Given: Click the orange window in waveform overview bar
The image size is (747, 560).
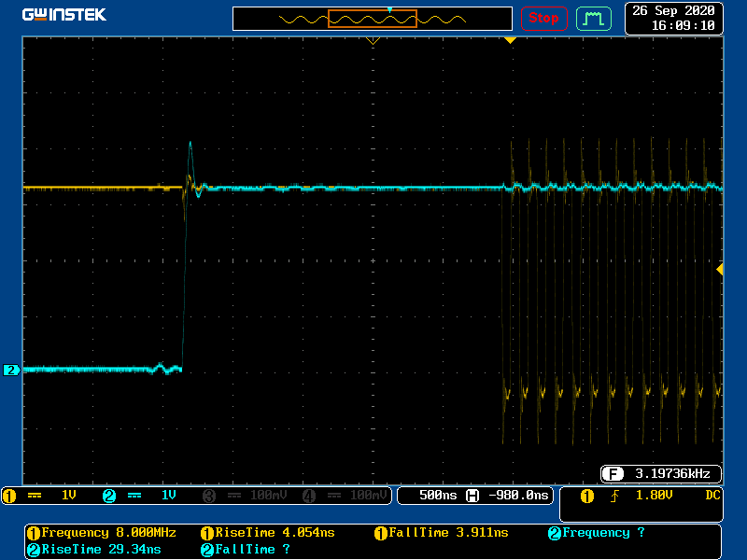Looking at the screenshot, I should [x=372, y=19].
